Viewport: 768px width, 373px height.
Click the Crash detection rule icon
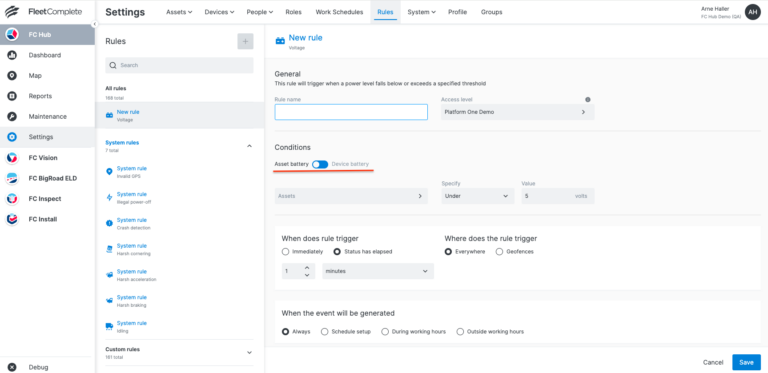109,223
